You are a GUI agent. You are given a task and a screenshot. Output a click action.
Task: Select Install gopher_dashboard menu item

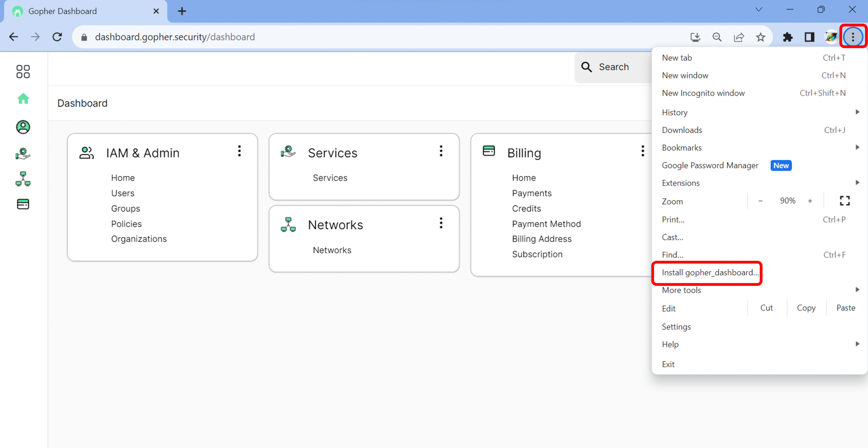(x=710, y=273)
